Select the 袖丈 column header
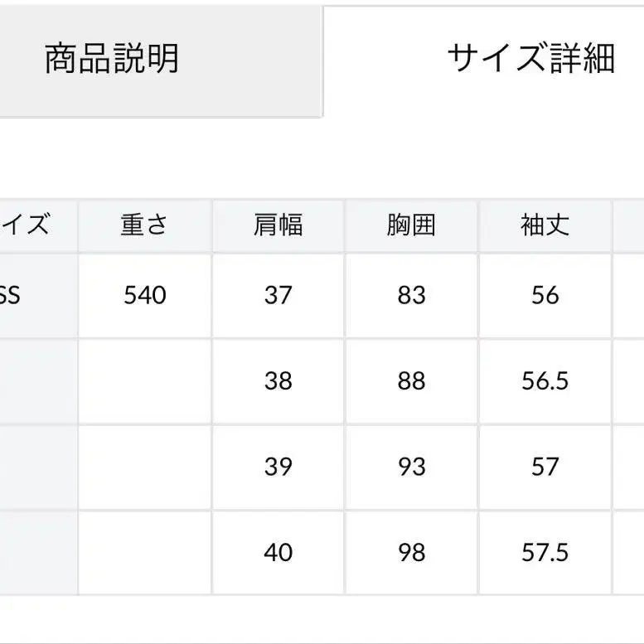The width and height of the screenshot is (644, 644). [545, 225]
